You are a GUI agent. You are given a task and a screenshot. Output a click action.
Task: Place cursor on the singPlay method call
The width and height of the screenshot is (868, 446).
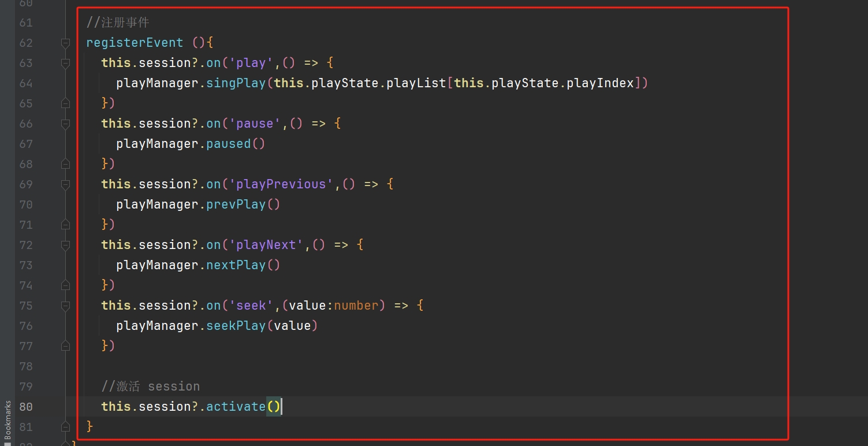pos(236,83)
